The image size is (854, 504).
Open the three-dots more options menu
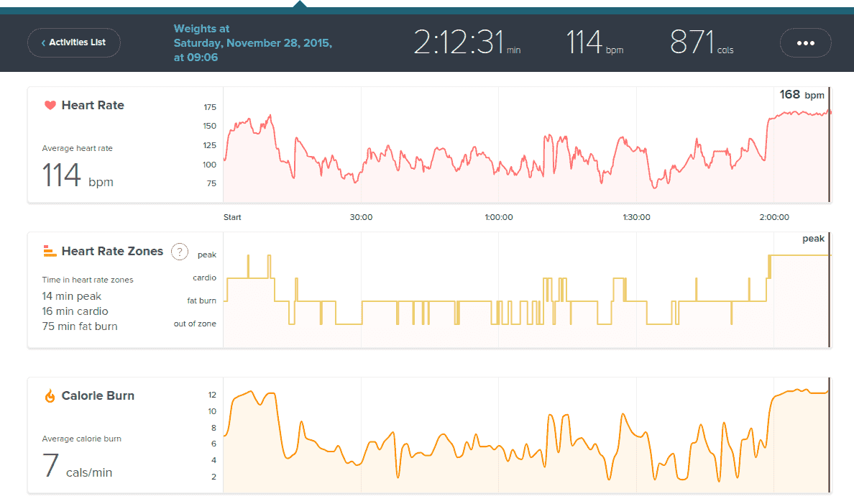805,43
